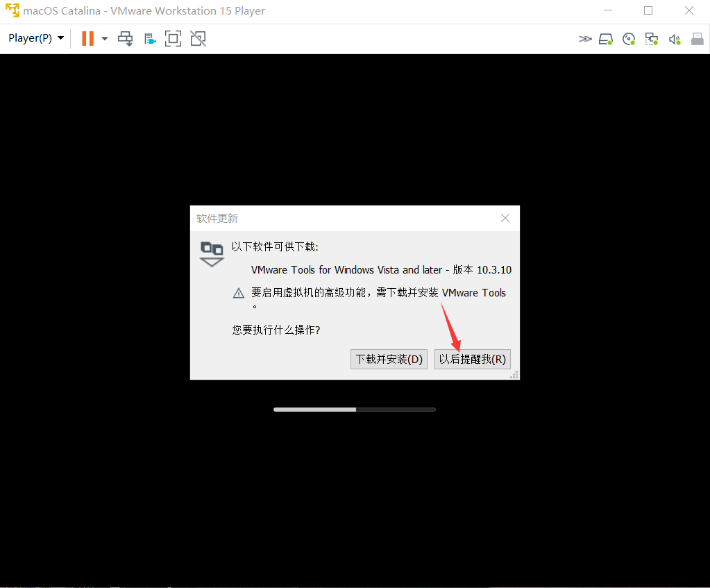Close the VMware Workstation Player window

pyautogui.click(x=689, y=10)
